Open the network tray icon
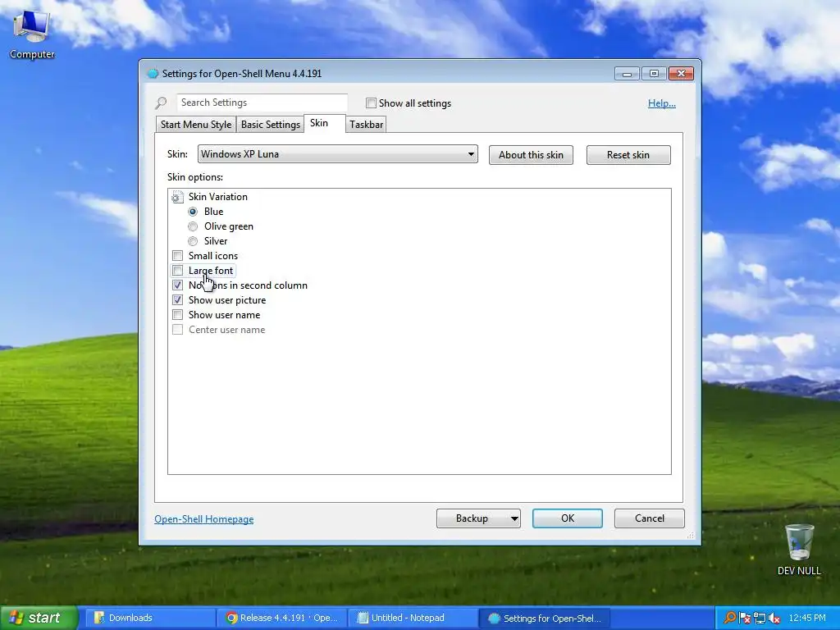The width and height of the screenshot is (840, 630). 759,618
